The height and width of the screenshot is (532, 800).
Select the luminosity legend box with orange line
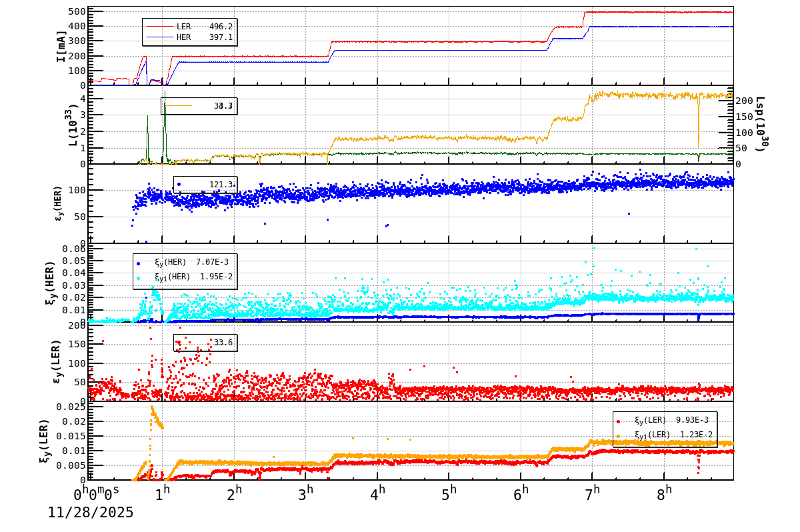click(x=199, y=105)
